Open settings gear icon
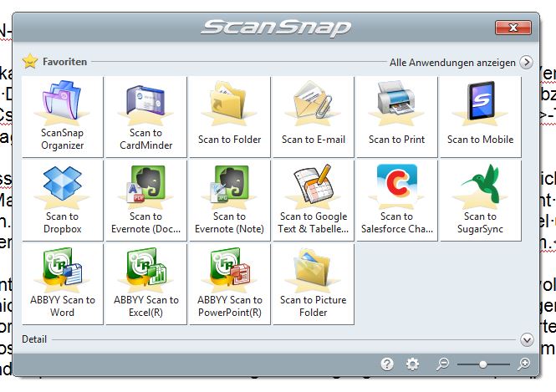The width and height of the screenshot is (556, 392). click(412, 364)
